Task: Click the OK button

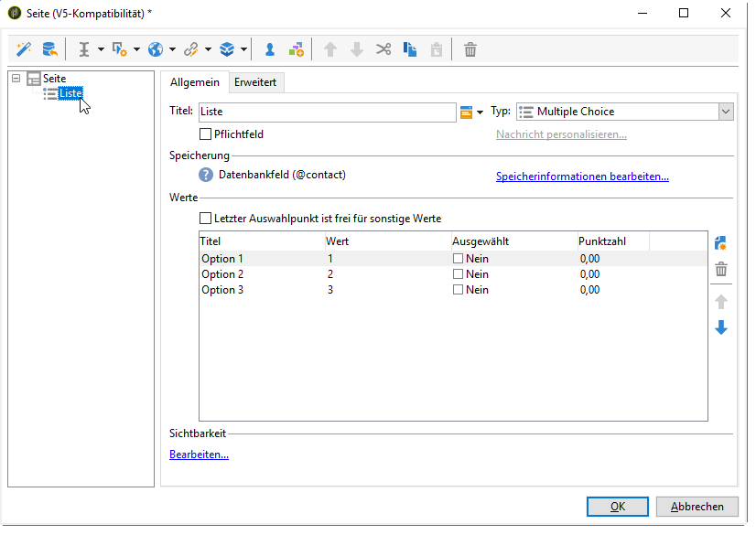Action: [x=618, y=507]
